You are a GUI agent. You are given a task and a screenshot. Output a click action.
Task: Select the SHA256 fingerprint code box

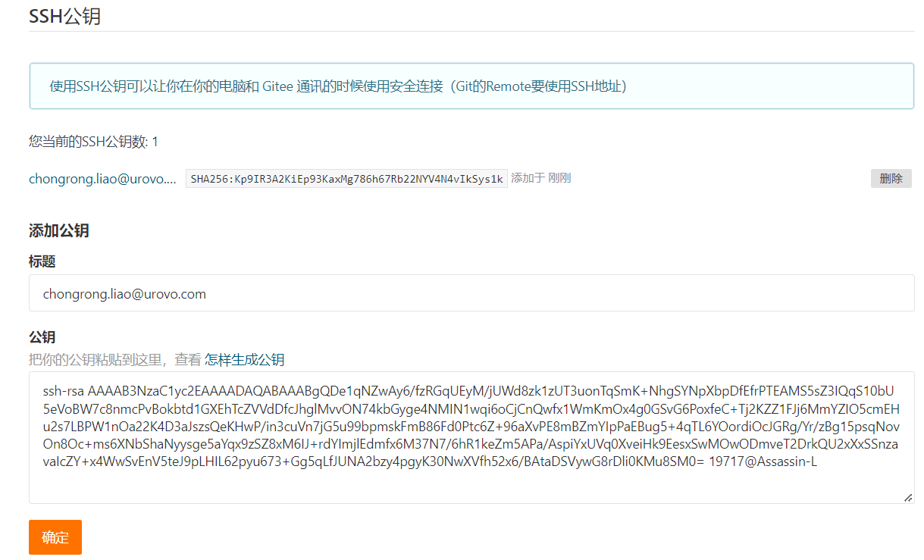[346, 179]
